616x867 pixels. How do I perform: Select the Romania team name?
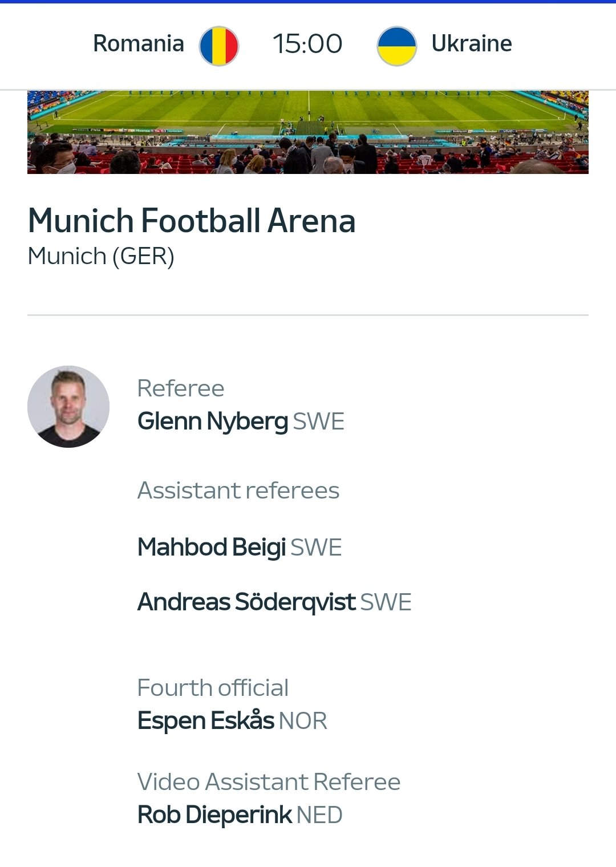click(x=139, y=43)
